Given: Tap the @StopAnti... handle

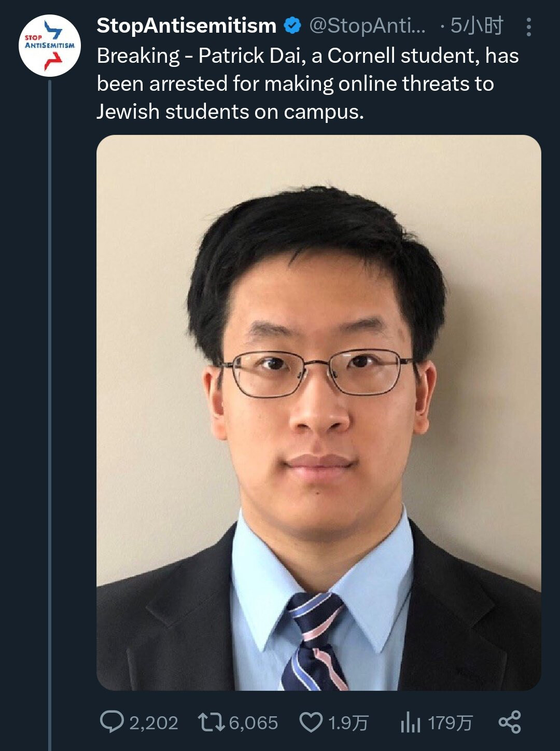Looking at the screenshot, I should 367,26.
